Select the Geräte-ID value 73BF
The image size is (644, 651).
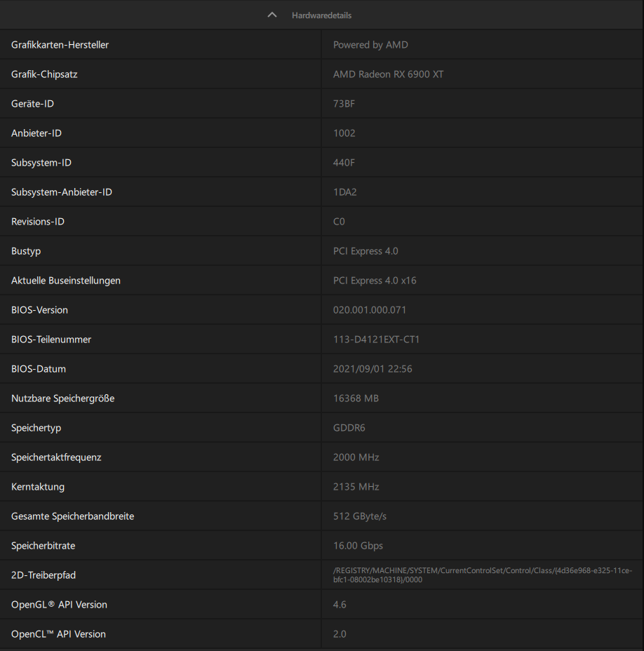(x=344, y=104)
